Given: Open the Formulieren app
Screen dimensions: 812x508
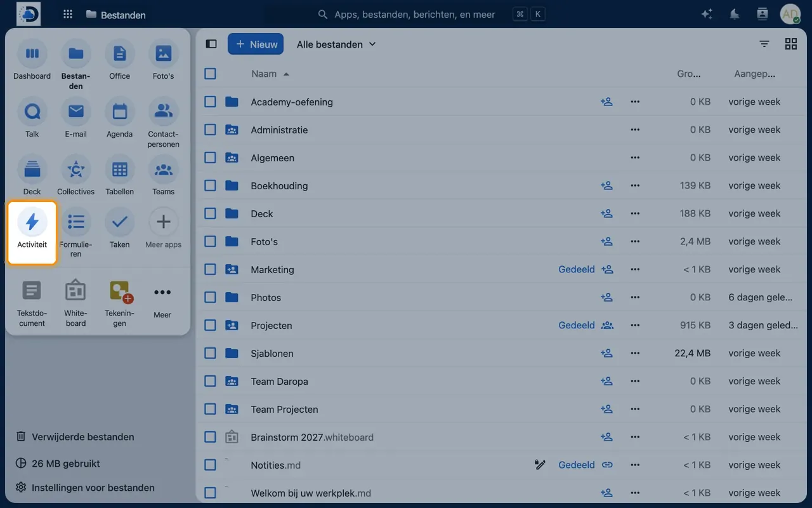Looking at the screenshot, I should [x=75, y=234].
